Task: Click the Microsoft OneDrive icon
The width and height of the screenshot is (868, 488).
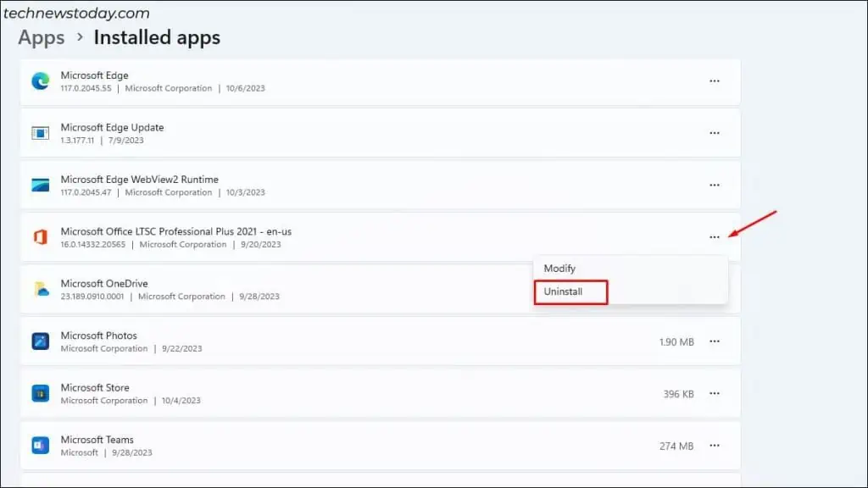Action: 40,290
